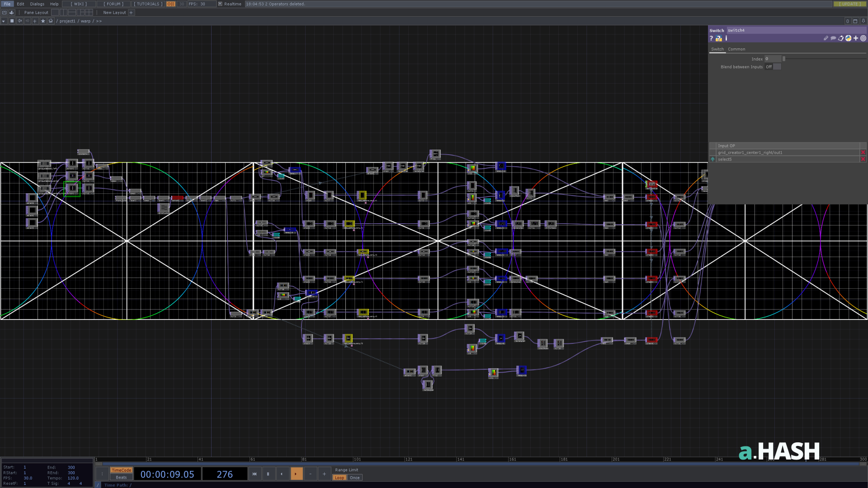Click the timecode 00:00:09.05 display

coord(167,474)
